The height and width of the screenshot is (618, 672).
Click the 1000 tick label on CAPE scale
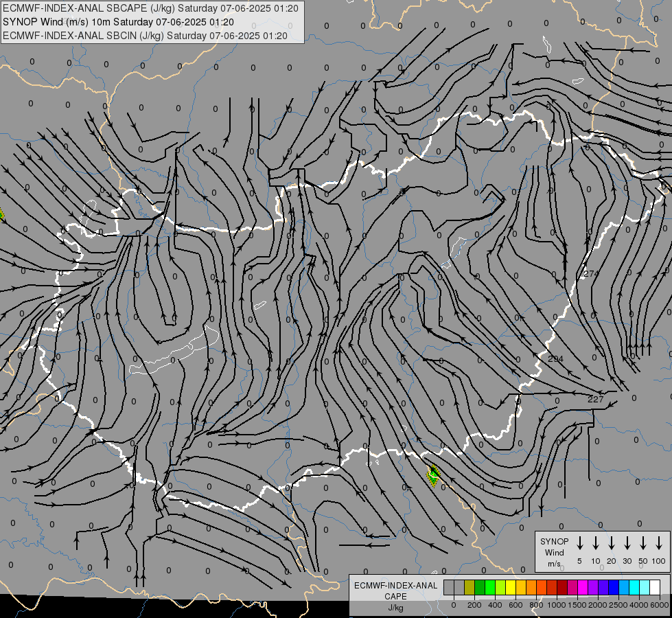557,605
